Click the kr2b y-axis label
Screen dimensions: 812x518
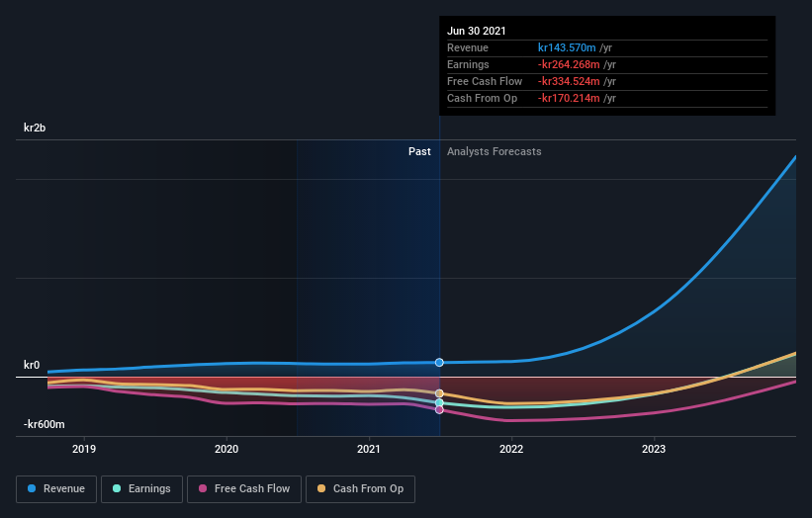[35, 128]
